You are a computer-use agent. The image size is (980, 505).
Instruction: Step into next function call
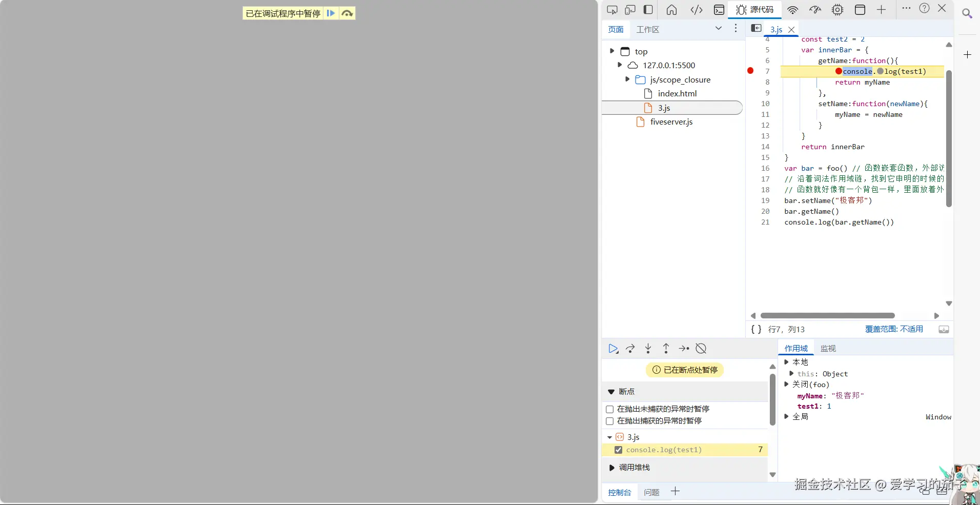pyautogui.click(x=648, y=349)
